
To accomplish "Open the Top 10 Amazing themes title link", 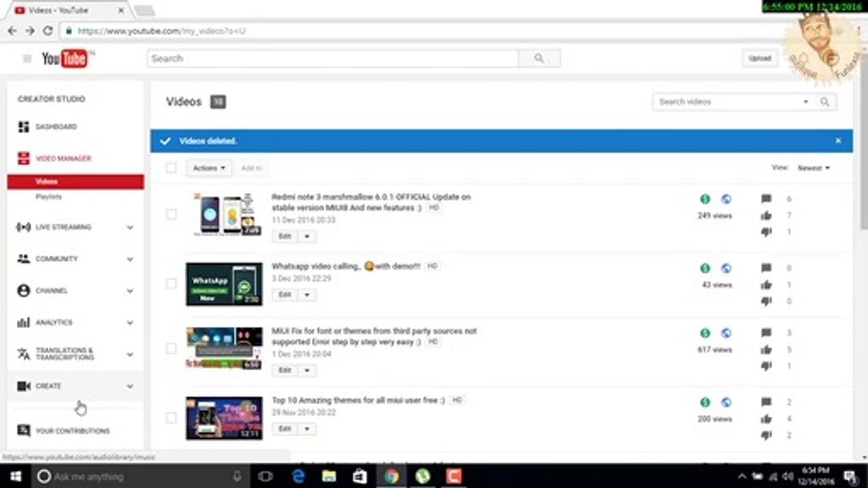I will [x=358, y=401].
